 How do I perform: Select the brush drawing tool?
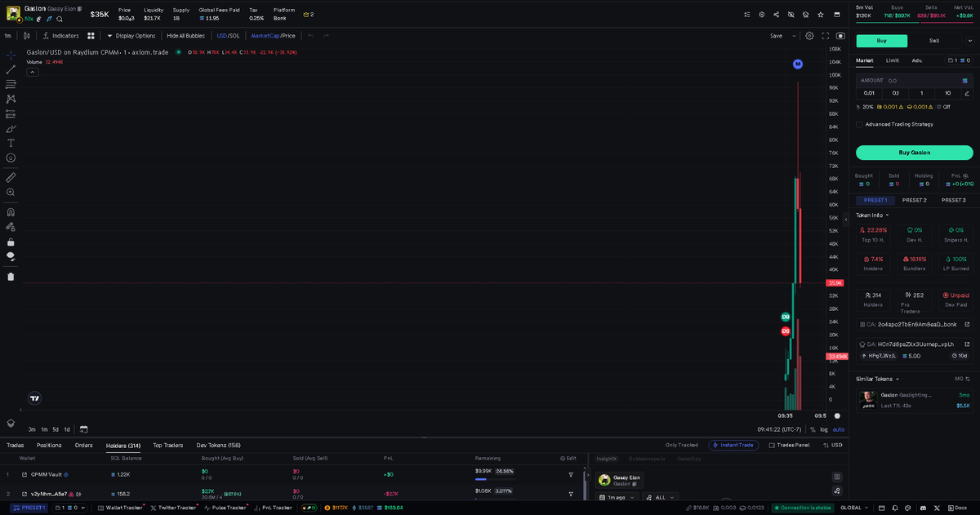(x=11, y=128)
